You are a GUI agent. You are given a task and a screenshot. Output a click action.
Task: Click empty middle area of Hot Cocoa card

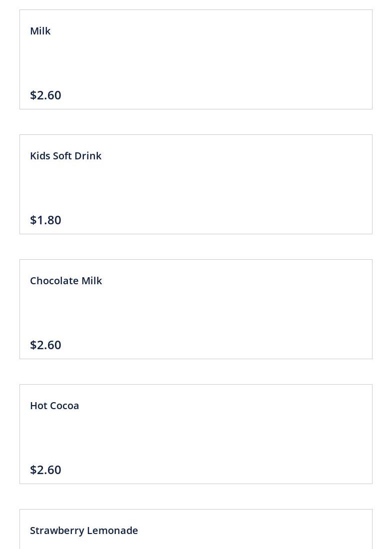tap(196, 437)
